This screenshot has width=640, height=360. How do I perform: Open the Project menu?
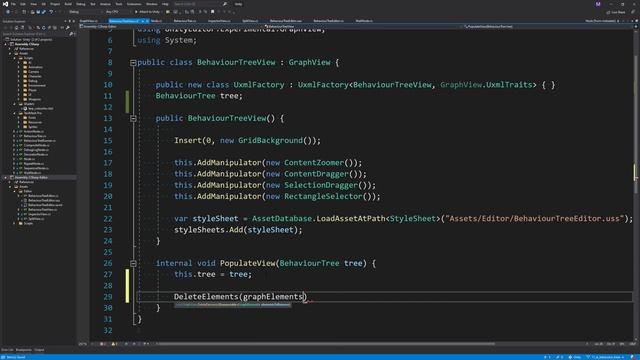coord(55,4)
